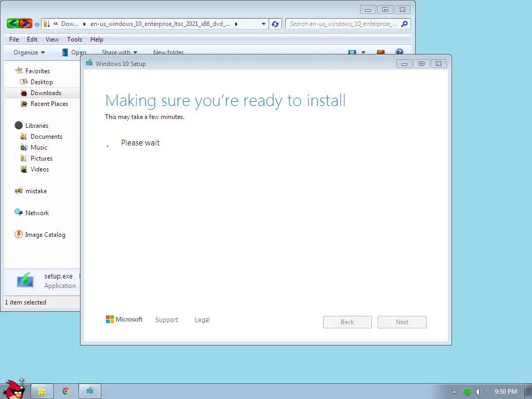Open the volume control in the tray
532x399 pixels.
[479, 392]
